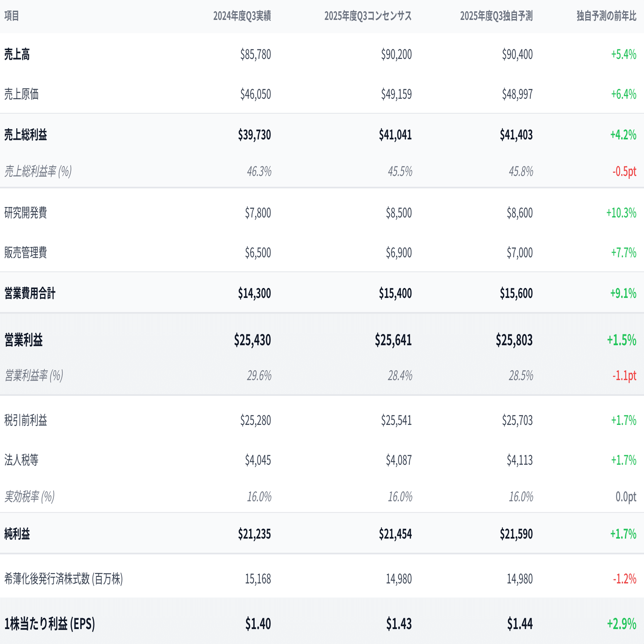This screenshot has width=644, height=644.
Task: Select the 2025年度Q3コンセンサス column header
Action: click(368, 16)
